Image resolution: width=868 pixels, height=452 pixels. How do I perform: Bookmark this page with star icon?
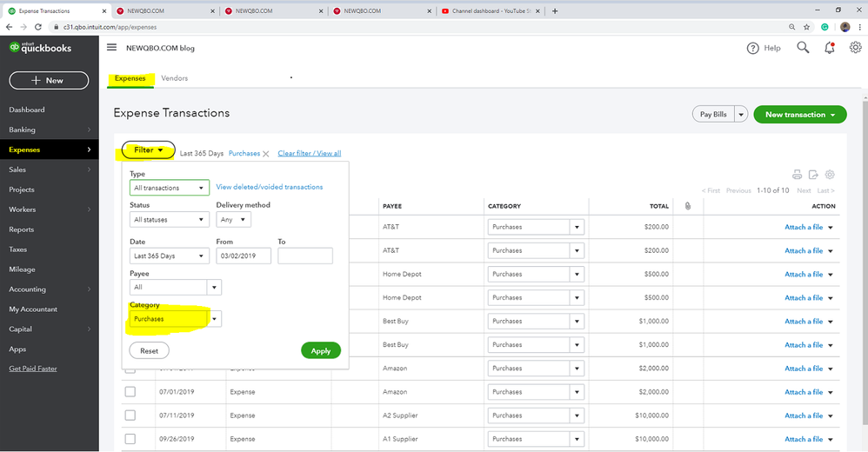[x=806, y=27]
